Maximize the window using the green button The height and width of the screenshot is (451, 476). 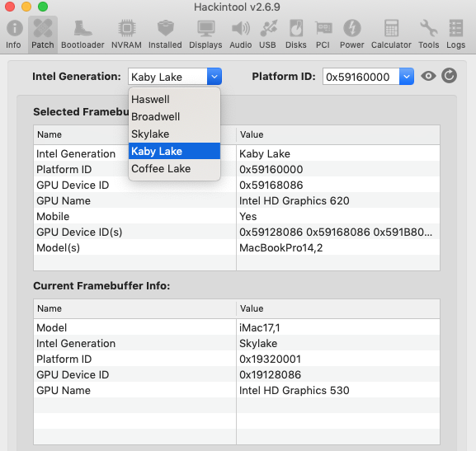pos(43,7)
